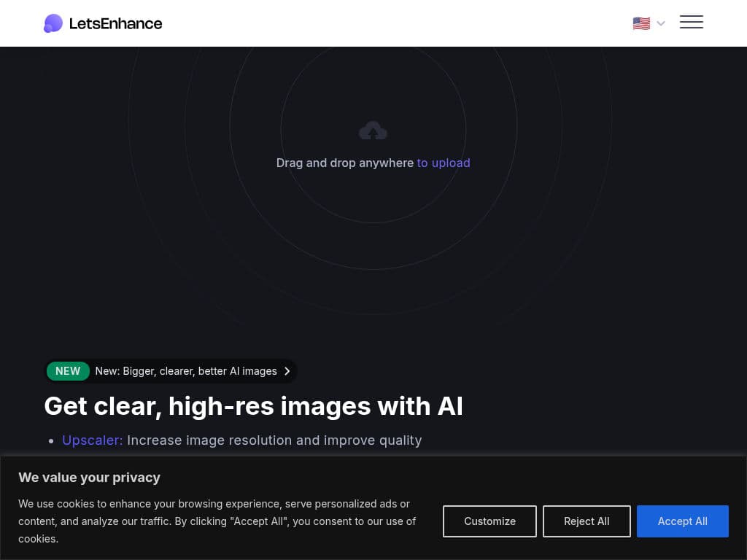This screenshot has height=560, width=747.
Task: Open the hamburger navigation menu
Action: coord(691,22)
